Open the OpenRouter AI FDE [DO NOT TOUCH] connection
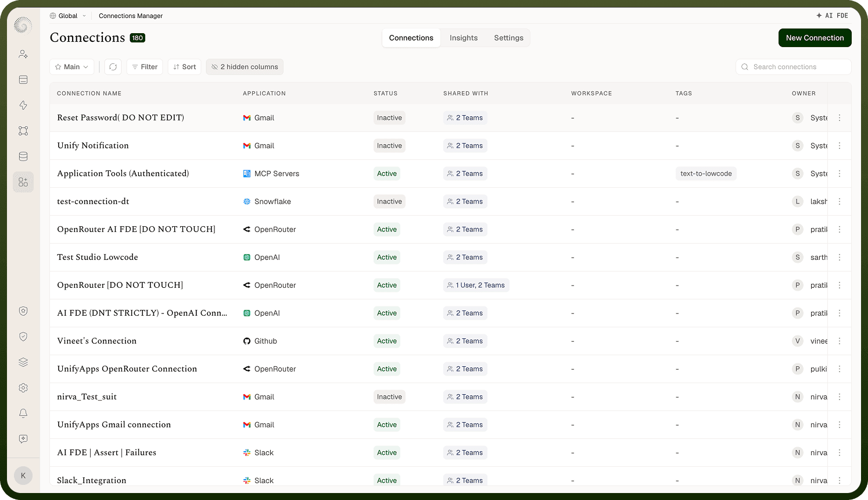The image size is (868, 500). [136, 230]
